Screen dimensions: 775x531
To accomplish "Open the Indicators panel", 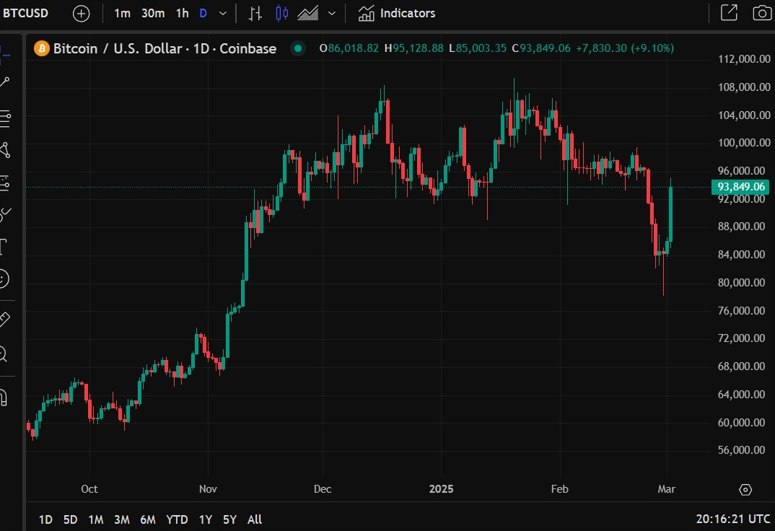I will 397,13.
